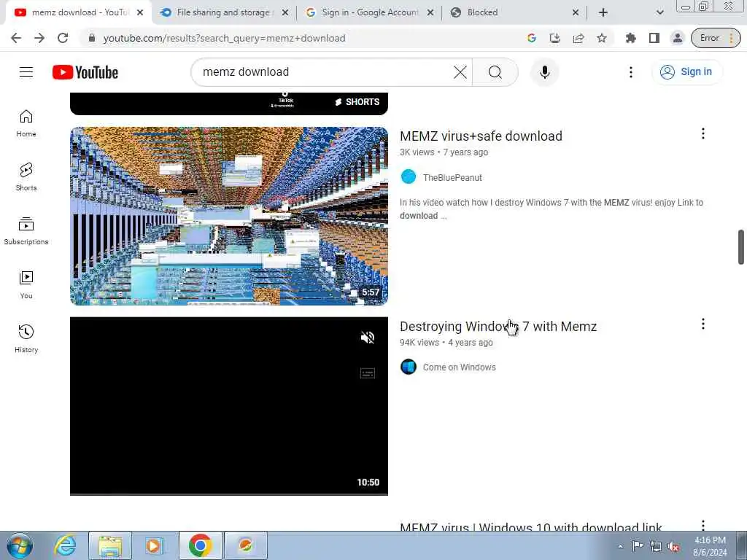Open the network tray icon
The width and height of the screenshot is (747, 560).
click(656, 547)
